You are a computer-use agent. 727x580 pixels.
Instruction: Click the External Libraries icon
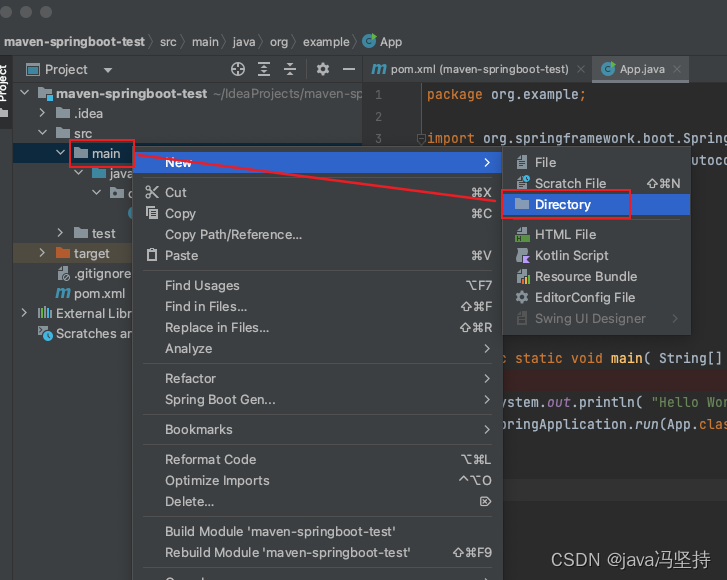(x=45, y=313)
